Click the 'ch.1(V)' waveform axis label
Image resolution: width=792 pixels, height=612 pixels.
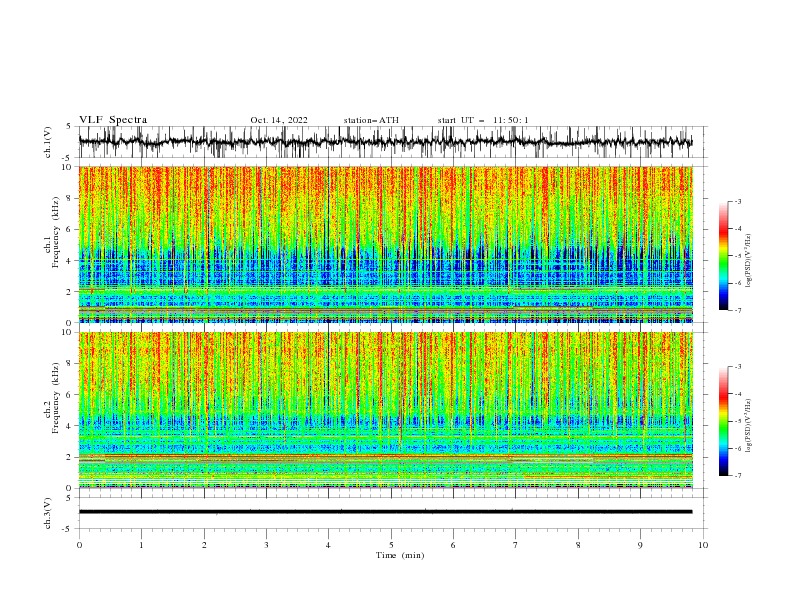tap(48, 142)
